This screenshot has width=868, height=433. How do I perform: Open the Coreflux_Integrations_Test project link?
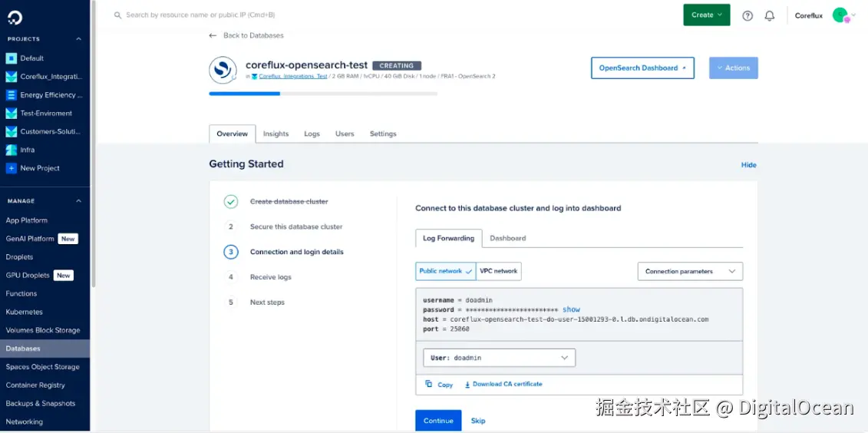[293, 77]
